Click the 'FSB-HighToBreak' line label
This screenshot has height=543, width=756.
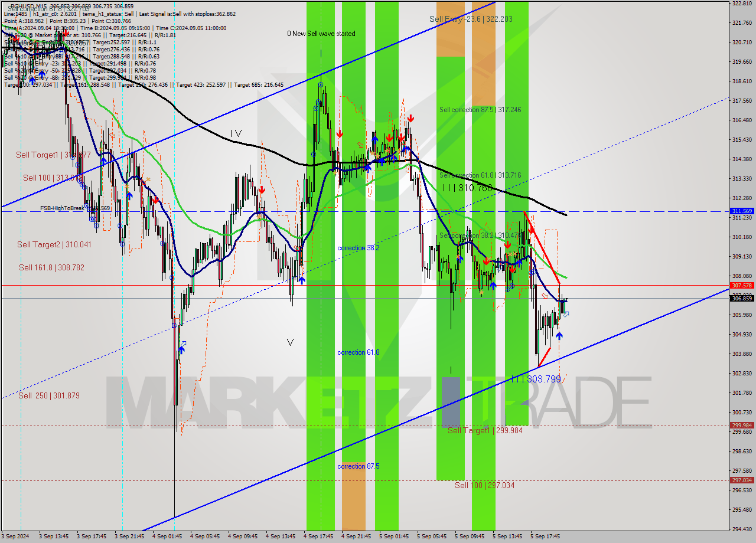[x=62, y=208]
